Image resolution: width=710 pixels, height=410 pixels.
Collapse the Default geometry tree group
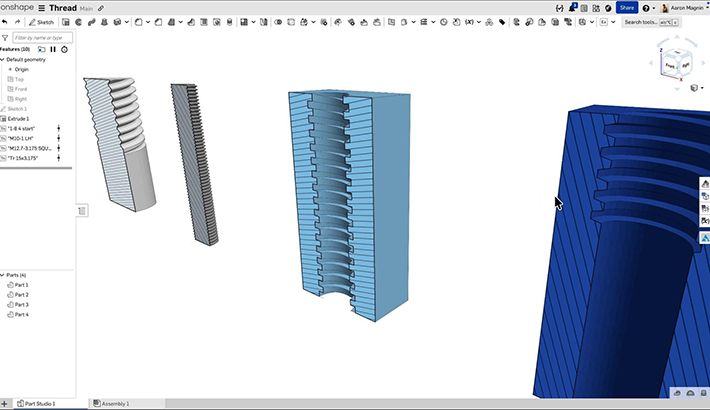click(x=3, y=59)
